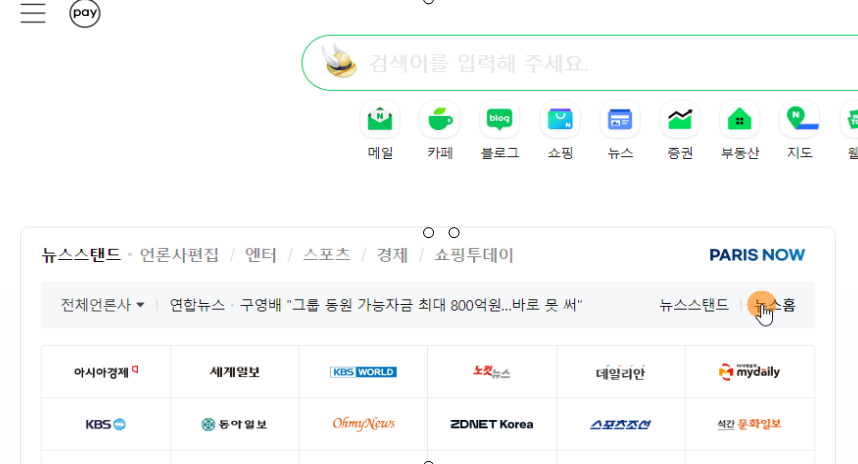Open the 구영배 800억원 headline
This screenshot has width=858, height=464.
411,305
